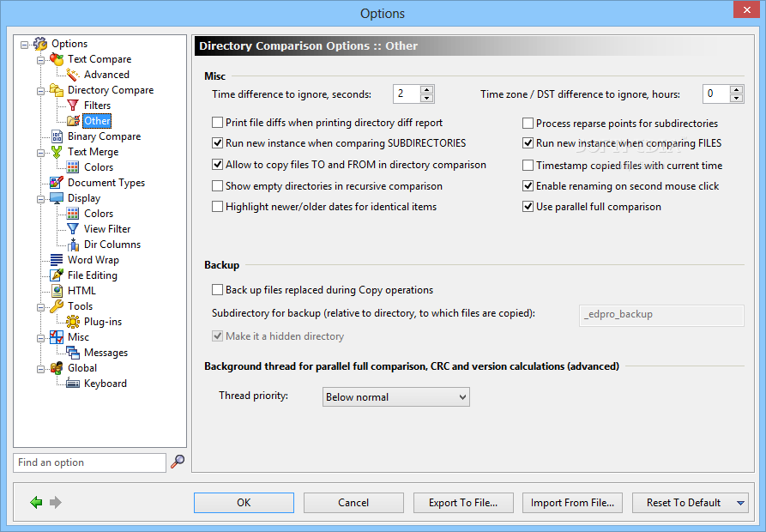Confirm settings with OK button
Viewport: 766px width, 532px height.
click(244, 503)
